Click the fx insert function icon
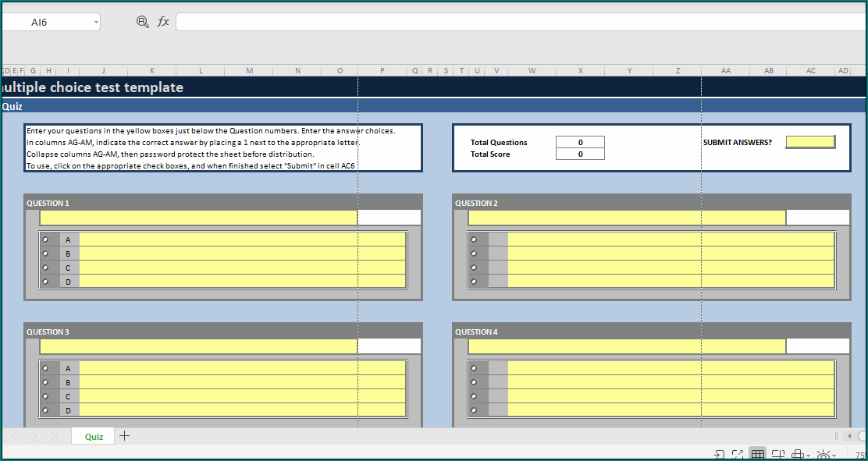The width and height of the screenshot is (868, 461). [163, 22]
